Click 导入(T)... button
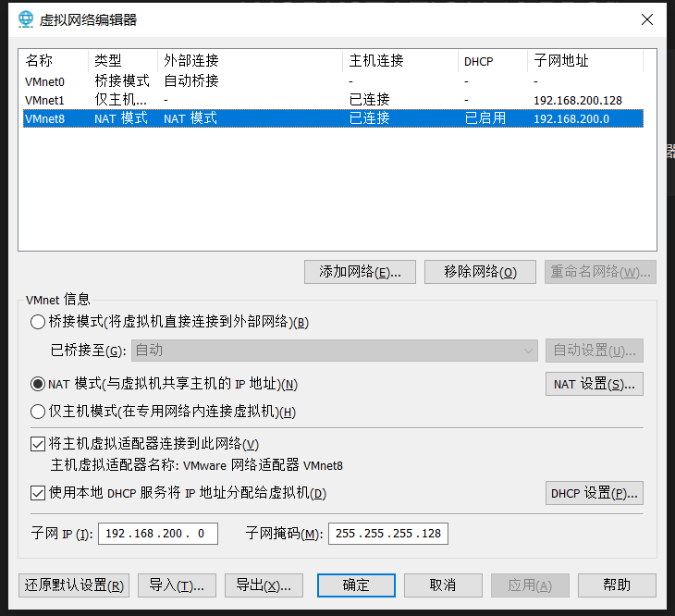 coord(177,585)
